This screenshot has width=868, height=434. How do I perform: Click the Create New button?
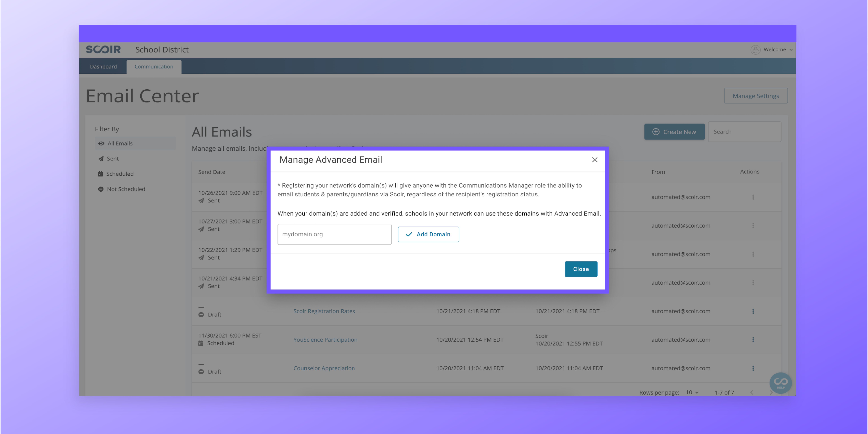pos(674,132)
